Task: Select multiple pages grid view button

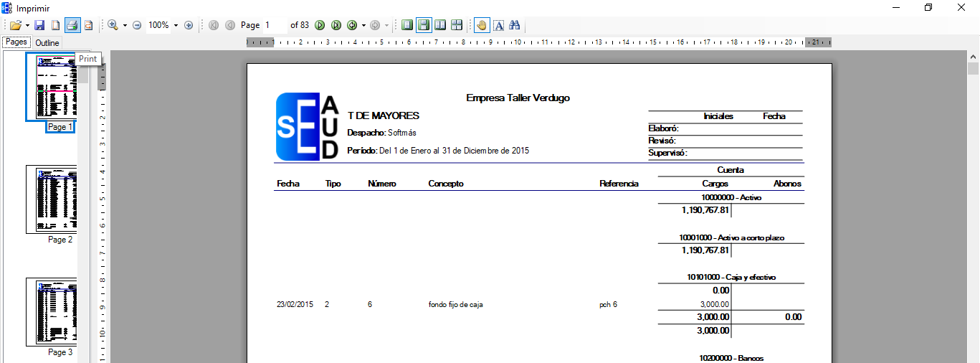Action: tap(457, 25)
